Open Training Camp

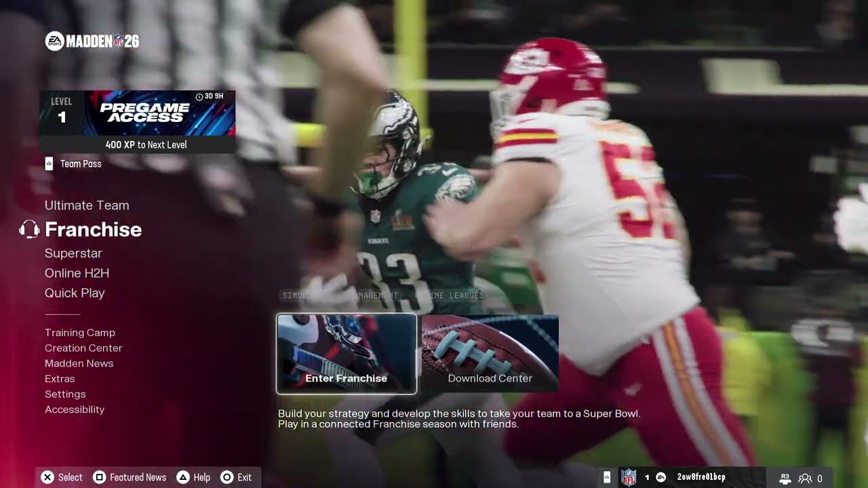pos(80,333)
